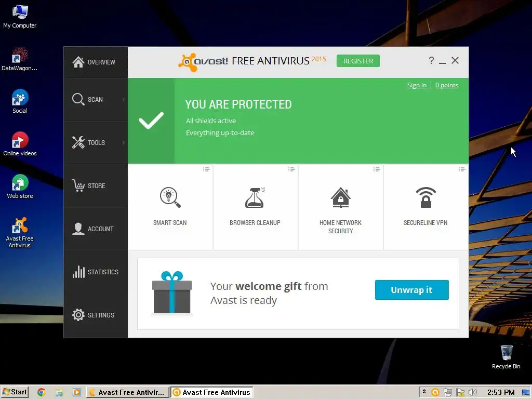The height and width of the screenshot is (399, 532).
Task: Select the Social desktop shortcut
Action: [20, 101]
